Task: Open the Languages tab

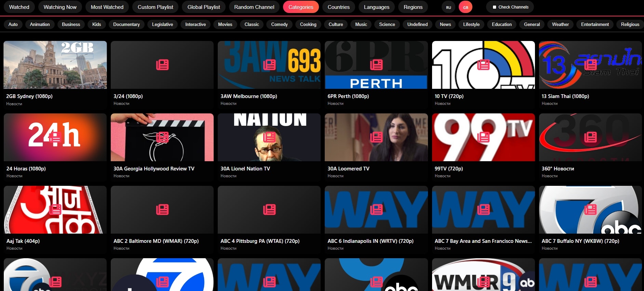Action: pyautogui.click(x=377, y=7)
